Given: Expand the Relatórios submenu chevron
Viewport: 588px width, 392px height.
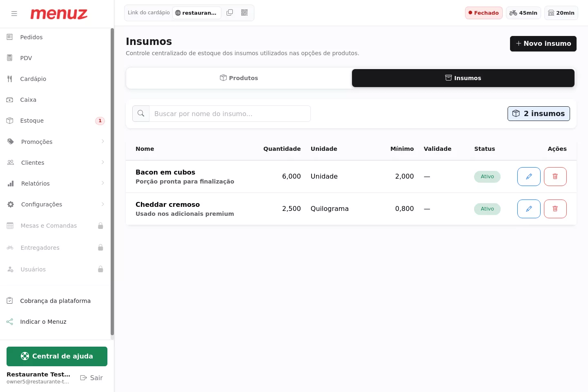Looking at the screenshot, I should coord(102,183).
